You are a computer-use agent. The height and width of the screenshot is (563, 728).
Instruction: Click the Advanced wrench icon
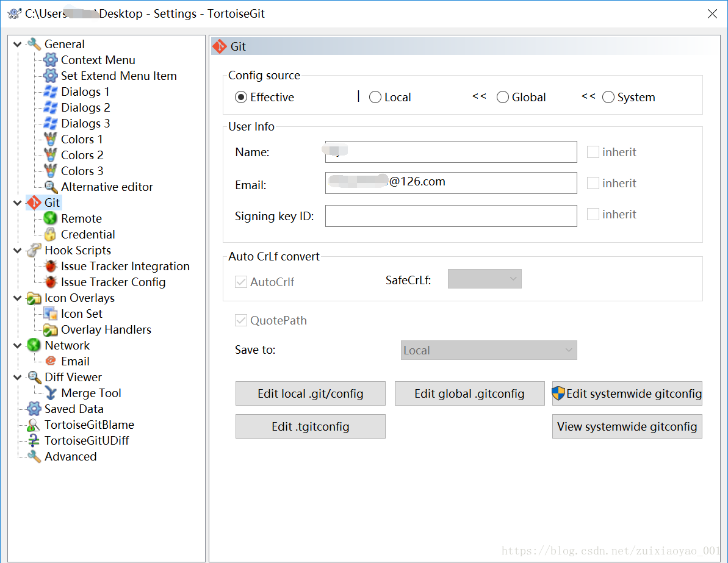(x=34, y=457)
